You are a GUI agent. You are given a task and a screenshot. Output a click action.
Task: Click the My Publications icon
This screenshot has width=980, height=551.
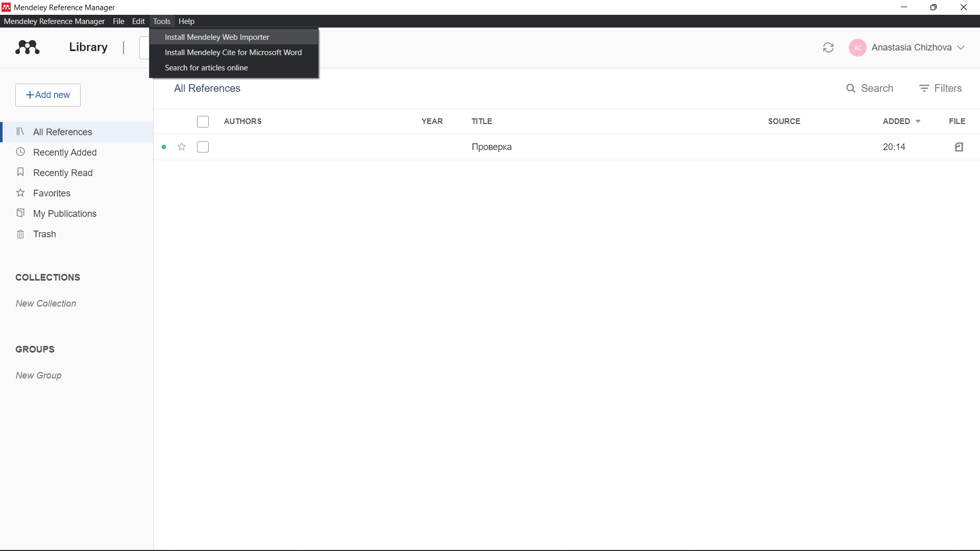(x=20, y=213)
